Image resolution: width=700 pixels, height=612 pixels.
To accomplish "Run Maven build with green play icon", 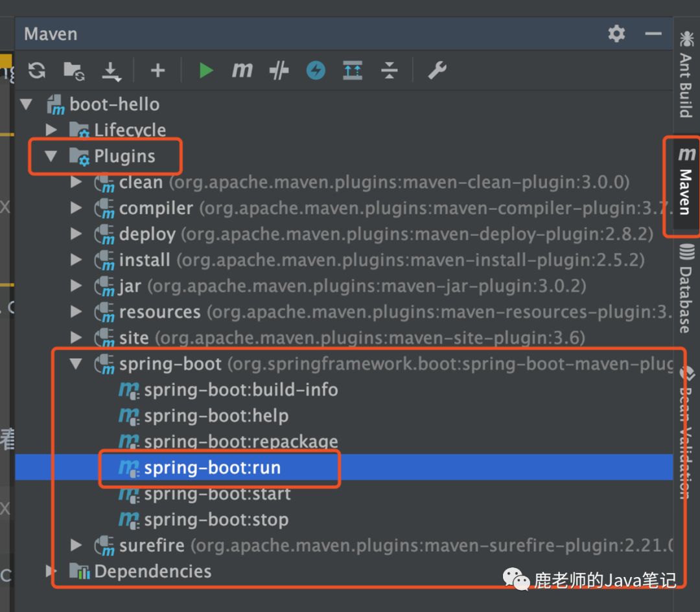I will tap(205, 71).
